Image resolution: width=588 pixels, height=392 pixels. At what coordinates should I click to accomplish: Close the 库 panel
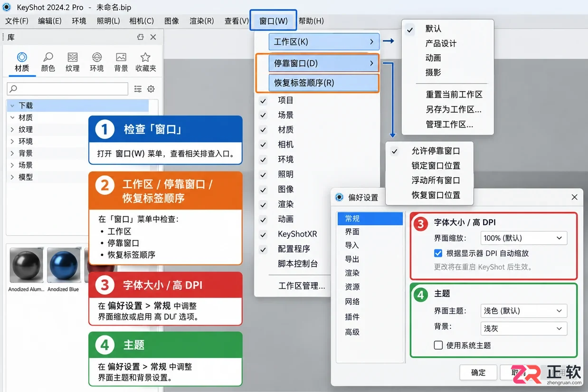coord(153,37)
